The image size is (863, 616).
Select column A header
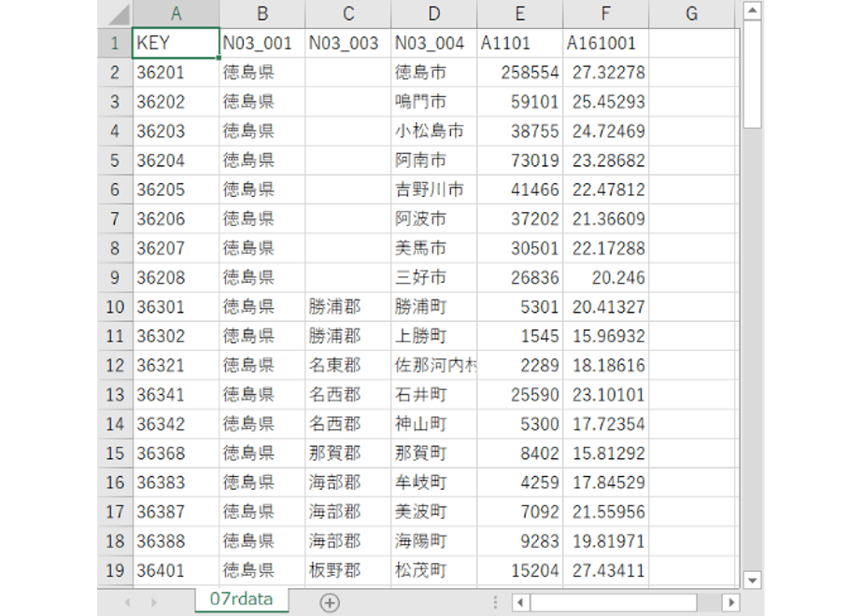[176, 14]
